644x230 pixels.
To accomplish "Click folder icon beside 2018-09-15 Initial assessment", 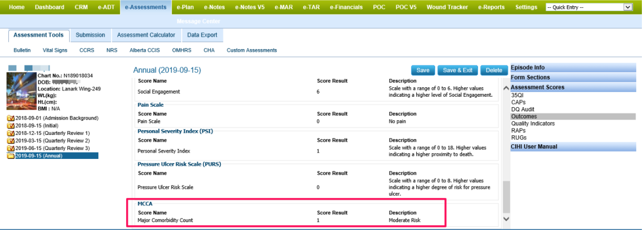I will click(x=10, y=126).
